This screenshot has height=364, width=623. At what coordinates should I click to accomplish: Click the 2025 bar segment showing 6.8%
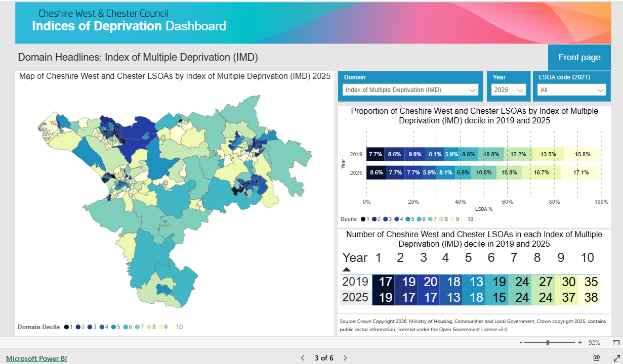[463, 172]
